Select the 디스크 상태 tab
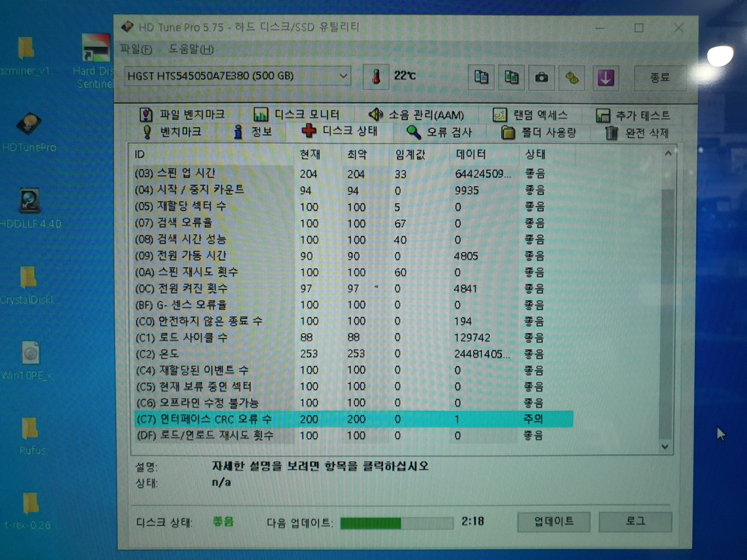The image size is (747, 560). (x=339, y=131)
